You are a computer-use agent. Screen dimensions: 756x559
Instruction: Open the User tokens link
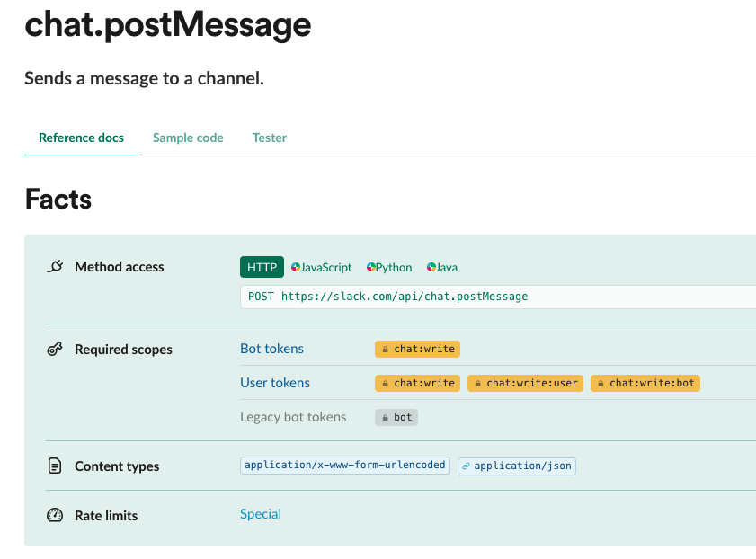click(275, 383)
